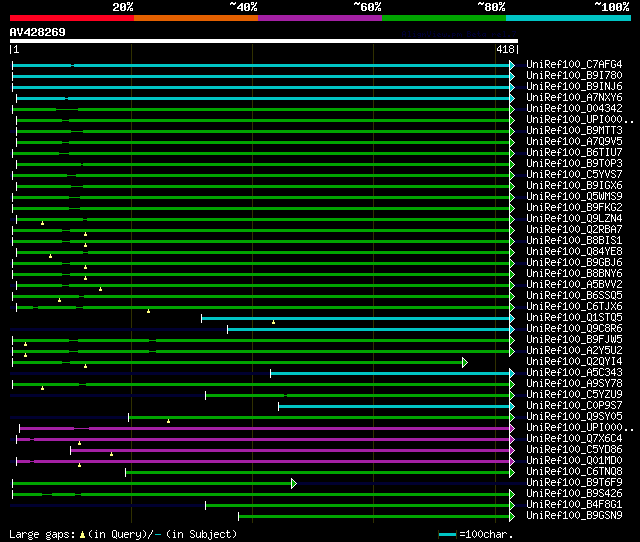Screen dimensions: 640x542
Task: Open hit UniRef100_A7NXY6
Action: coord(574,98)
